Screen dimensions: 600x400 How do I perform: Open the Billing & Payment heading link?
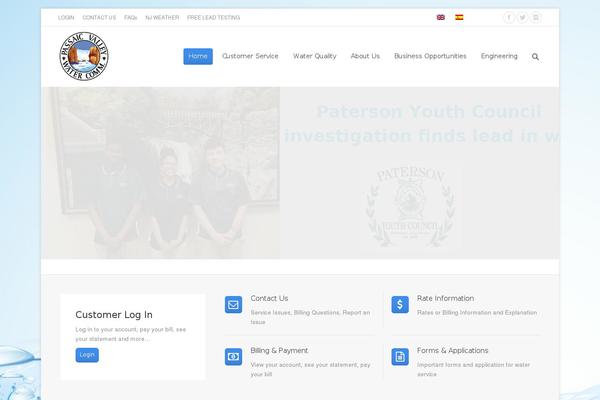[x=279, y=351]
